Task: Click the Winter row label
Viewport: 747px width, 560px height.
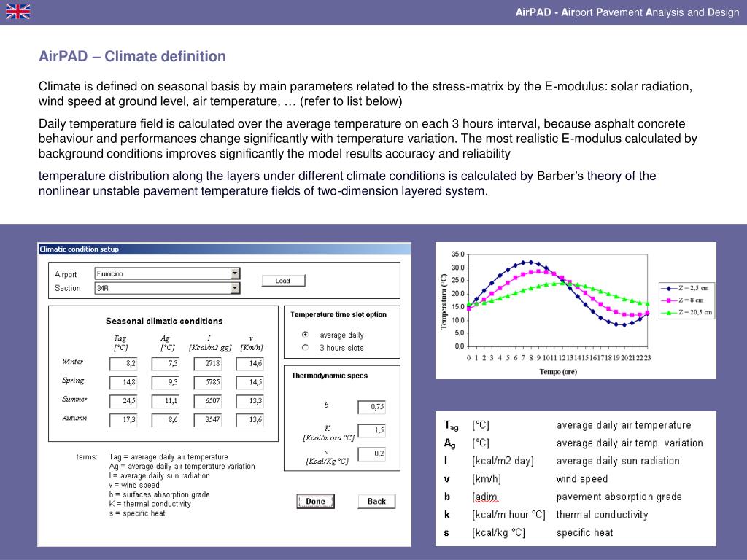Action: tap(72, 362)
